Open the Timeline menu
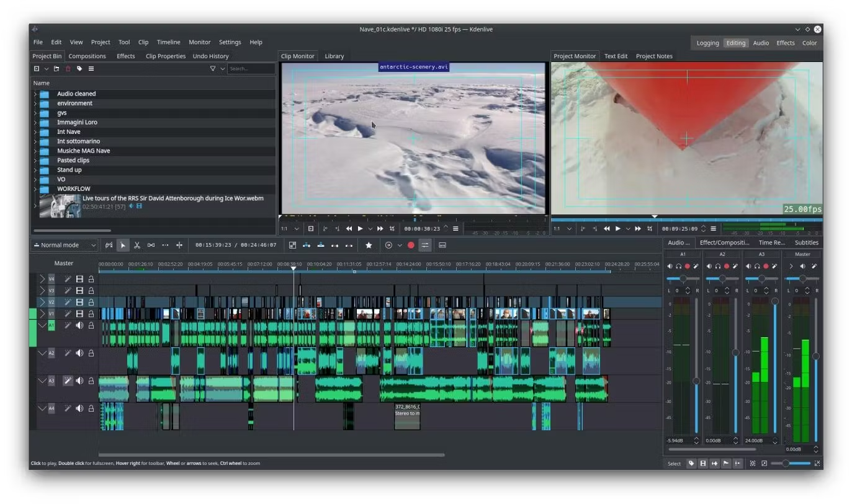852x504 pixels. coord(168,42)
